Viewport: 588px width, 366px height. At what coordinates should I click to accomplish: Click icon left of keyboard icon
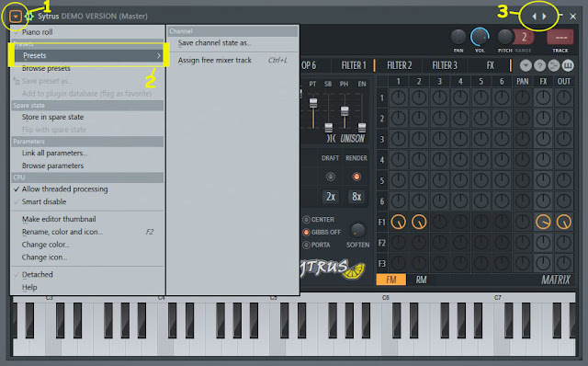point(553,66)
